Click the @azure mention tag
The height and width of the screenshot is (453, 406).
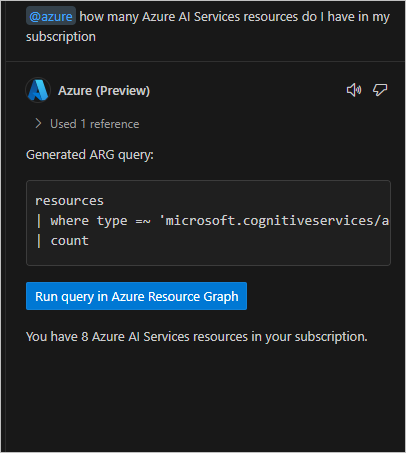click(x=51, y=16)
